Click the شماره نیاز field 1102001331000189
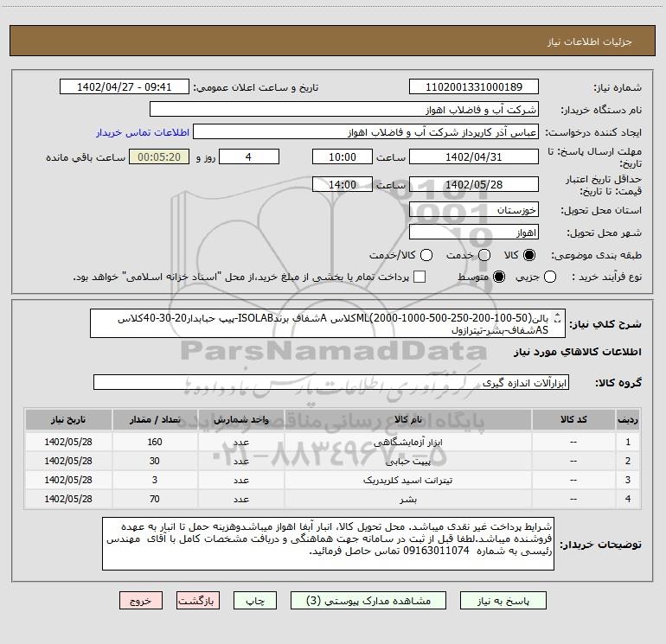666x644 pixels. pos(474,86)
